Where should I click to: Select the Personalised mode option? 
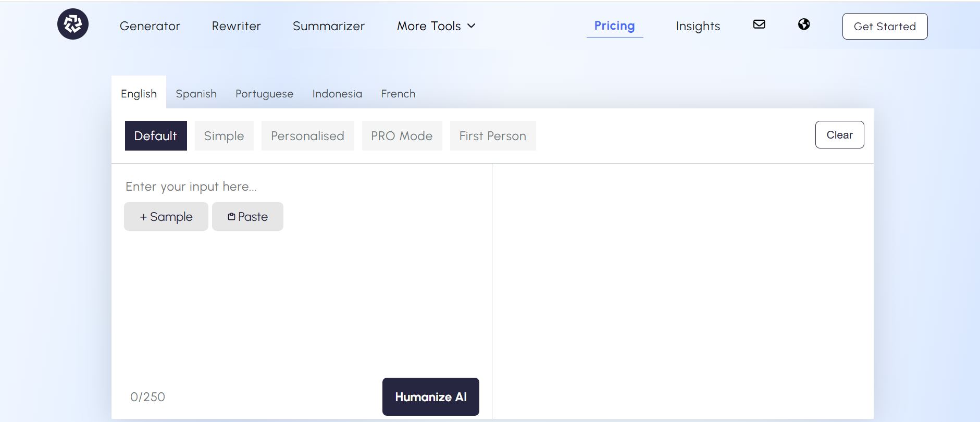click(x=307, y=136)
